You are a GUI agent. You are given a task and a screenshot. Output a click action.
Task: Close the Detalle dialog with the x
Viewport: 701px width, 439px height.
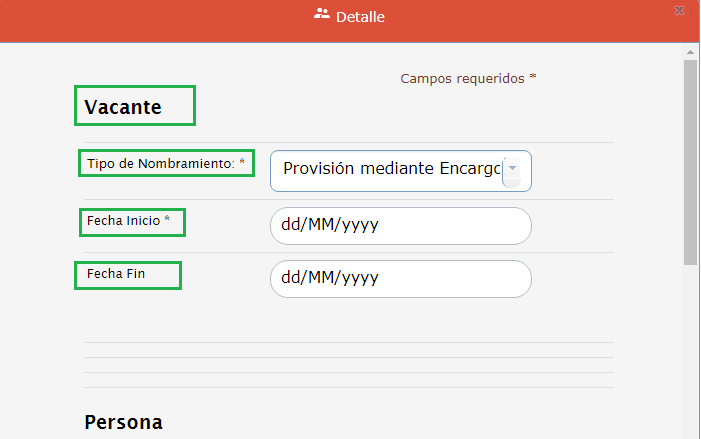pos(679,10)
